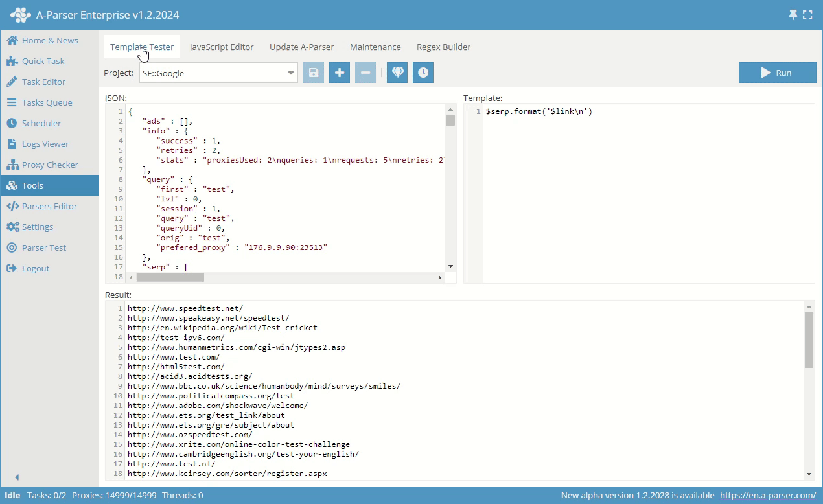
Task: Add a new project with the plus icon
Action: (340, 73)
